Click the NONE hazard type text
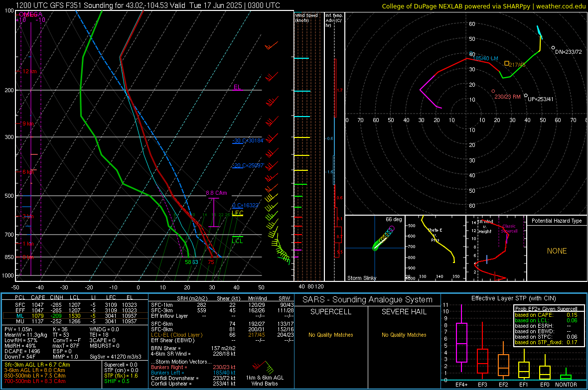The image size is (588, 390). (x=557, y=251)
